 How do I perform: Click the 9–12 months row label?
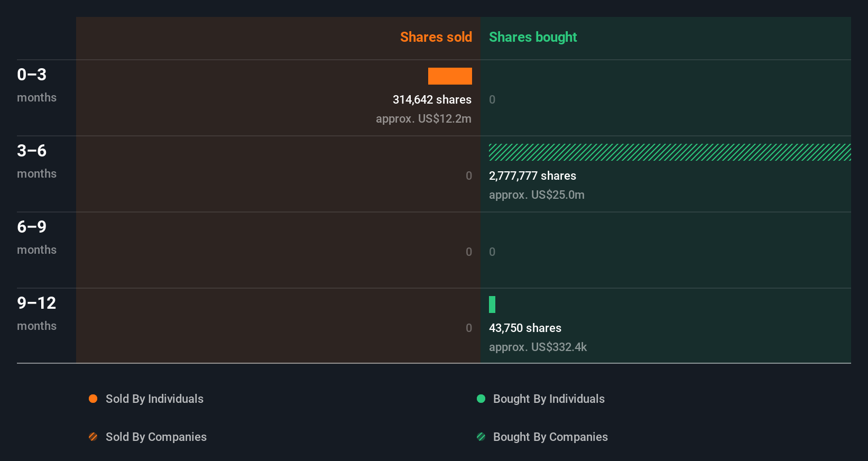[x=36, y=313]
